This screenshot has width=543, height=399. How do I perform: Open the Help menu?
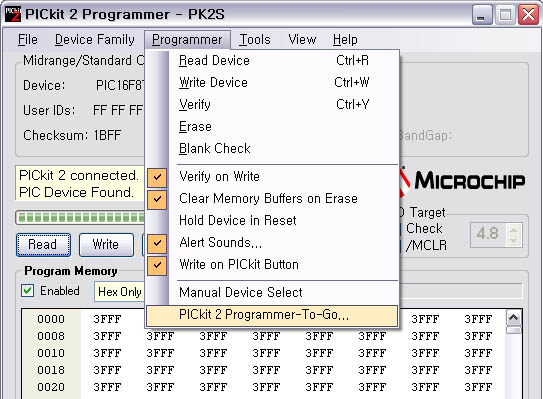point(345,39)
